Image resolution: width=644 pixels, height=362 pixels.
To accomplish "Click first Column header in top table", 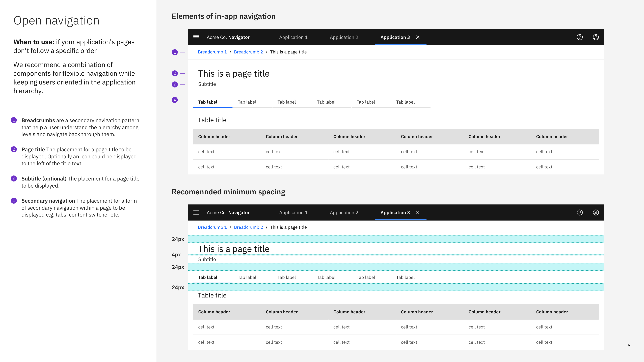I will pos(214,137).
